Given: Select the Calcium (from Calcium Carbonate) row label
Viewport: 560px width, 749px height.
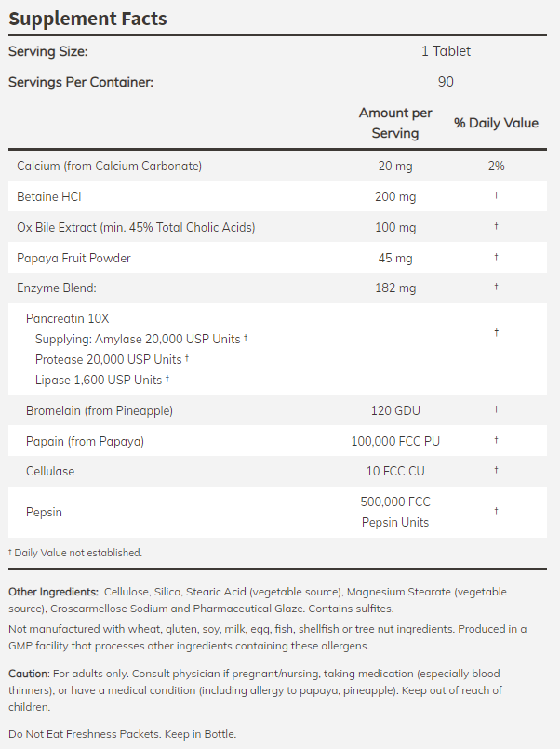Looking at the screenshot, I should [x=109, y=166].
